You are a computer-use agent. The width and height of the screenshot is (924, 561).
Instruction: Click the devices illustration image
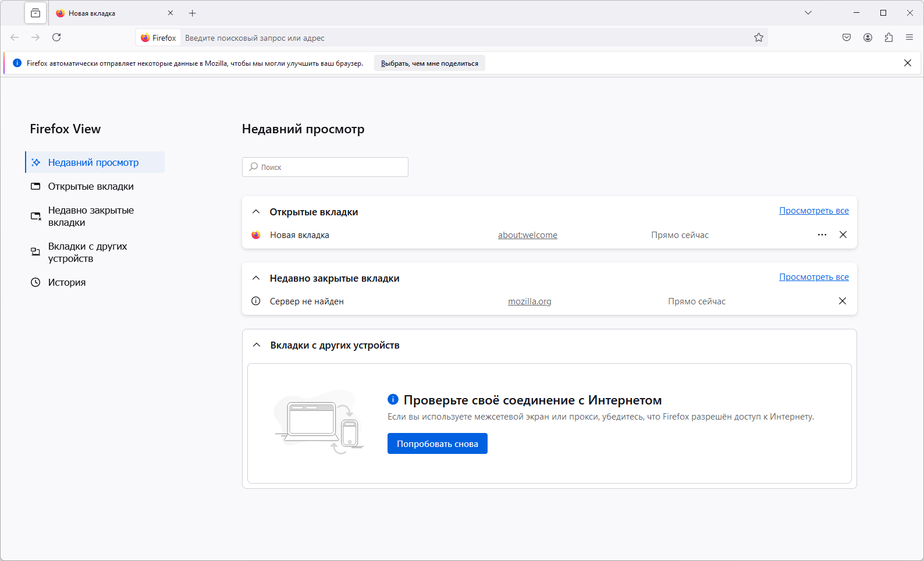click(319, 422)
